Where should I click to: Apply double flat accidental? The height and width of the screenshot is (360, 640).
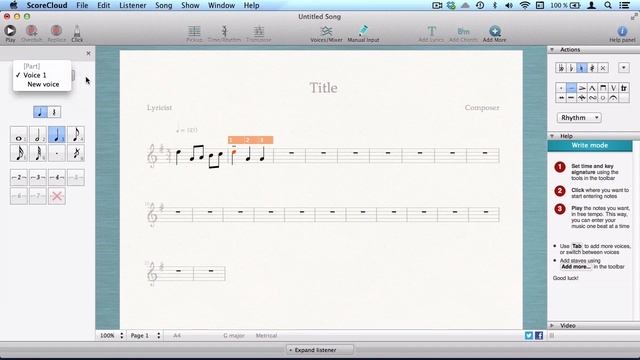click(561, 68)
